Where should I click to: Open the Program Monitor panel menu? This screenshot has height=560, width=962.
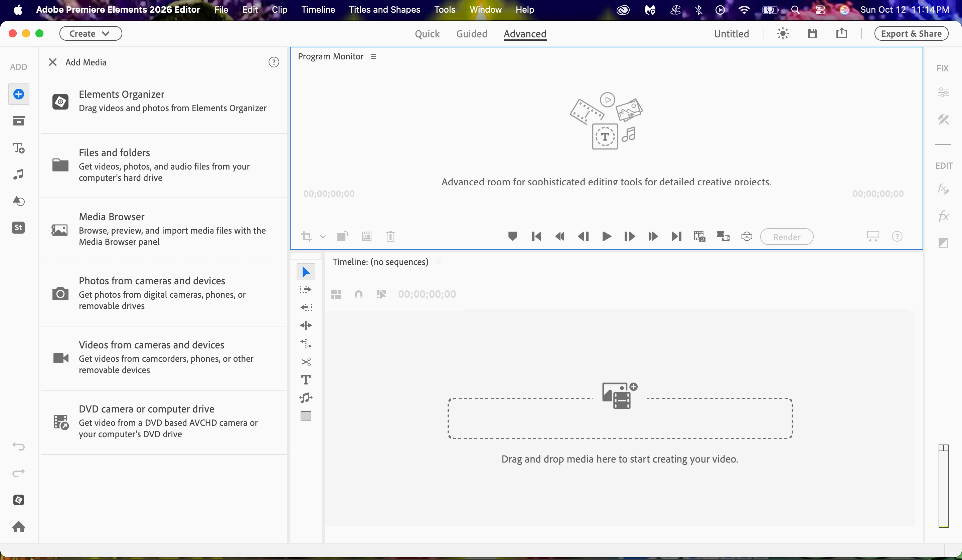click(373, 56)
